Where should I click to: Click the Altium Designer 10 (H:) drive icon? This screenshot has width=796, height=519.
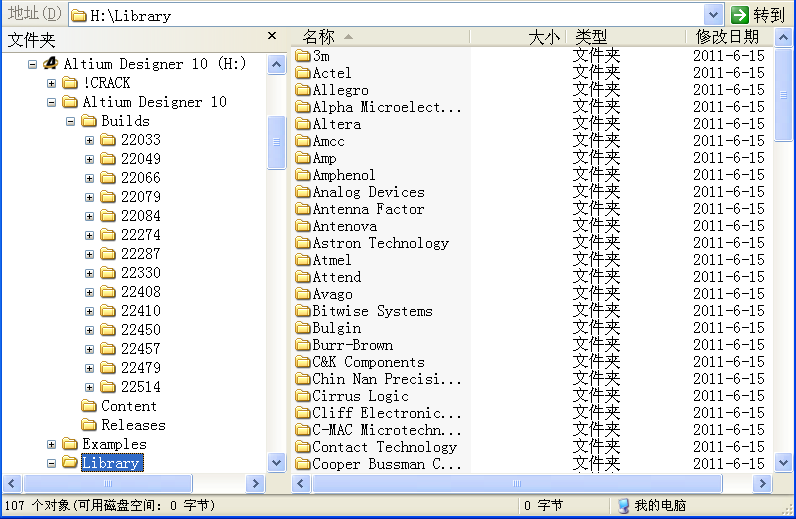(x=50, y=63)
